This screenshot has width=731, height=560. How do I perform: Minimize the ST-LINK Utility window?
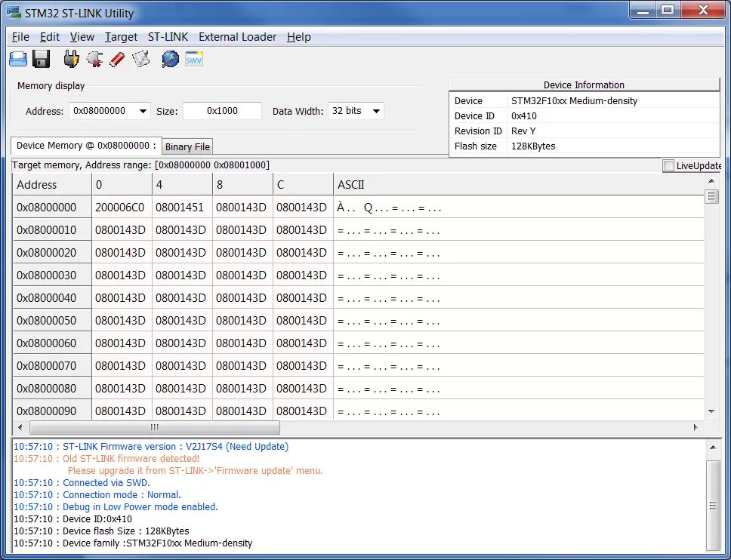pos(643,11)
